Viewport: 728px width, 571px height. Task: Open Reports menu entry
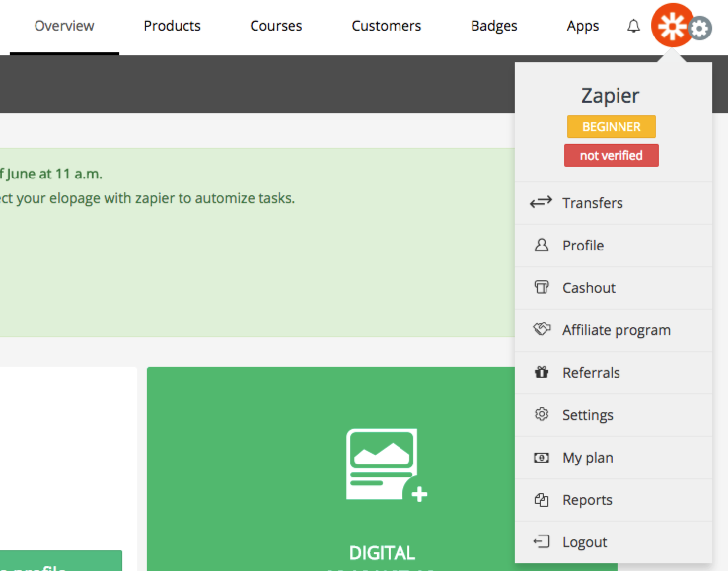[x=614, y=500]
